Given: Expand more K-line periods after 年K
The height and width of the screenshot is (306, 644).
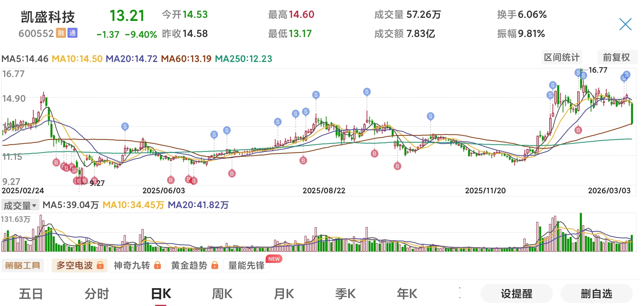Looking at the screenshot, I should [460, 293].
